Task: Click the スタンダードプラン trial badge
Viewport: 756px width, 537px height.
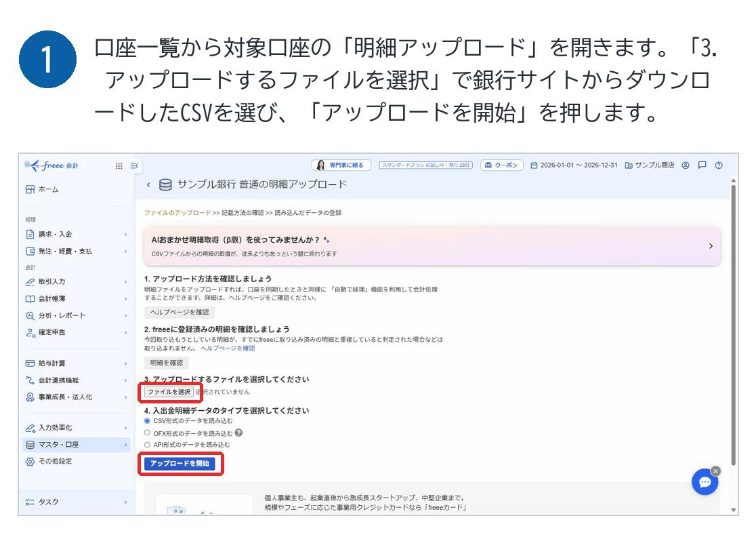Action: 425,165
